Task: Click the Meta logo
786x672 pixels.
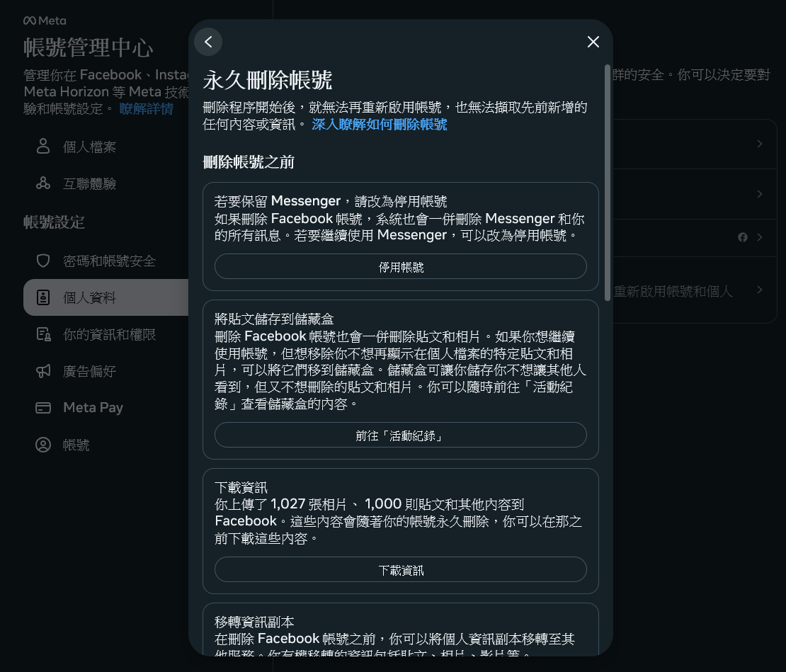Action: 45,21
